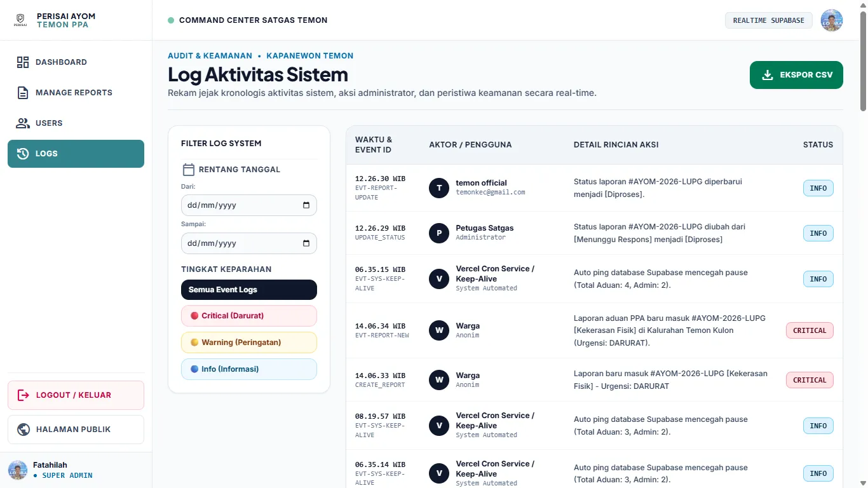Viewport: 868px width, 488px height.
Task: Click the Super Admin role label
Action: point(67,475)
